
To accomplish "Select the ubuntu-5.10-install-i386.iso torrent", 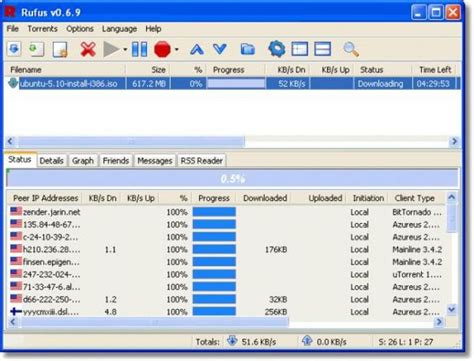I will pos(68,84).
